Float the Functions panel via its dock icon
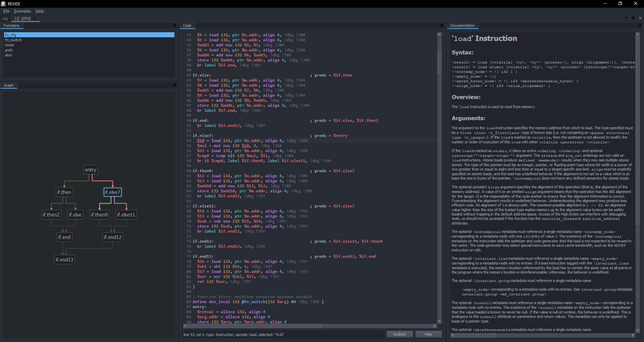Image resolution: width=644 pixels, height=342 pixels. click(174, 26)
